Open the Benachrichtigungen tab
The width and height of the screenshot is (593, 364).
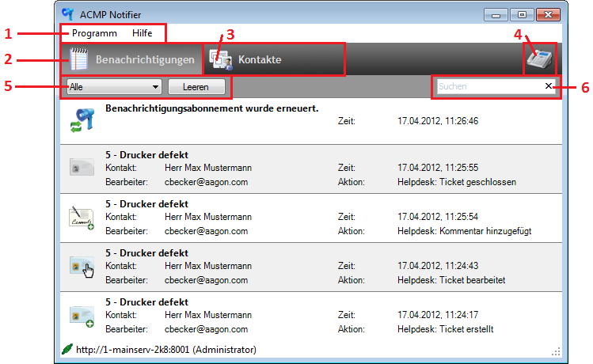pos(131,59)
